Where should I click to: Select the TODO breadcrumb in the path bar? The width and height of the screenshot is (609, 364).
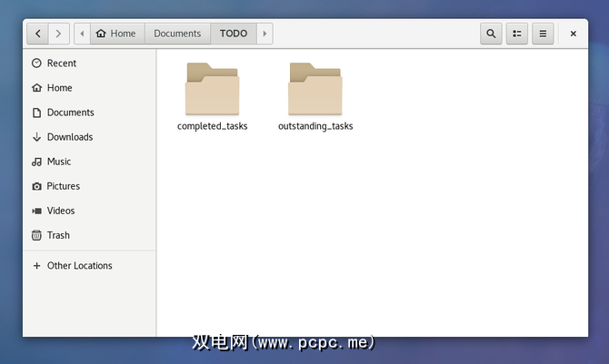pyautogui.click(x=234, y=34)
